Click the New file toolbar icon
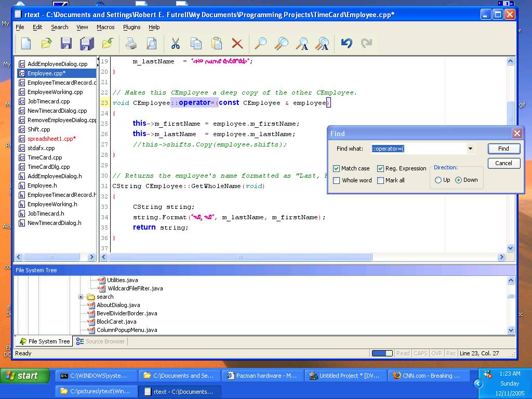This screenshot has width=532, height=399. 25,44
